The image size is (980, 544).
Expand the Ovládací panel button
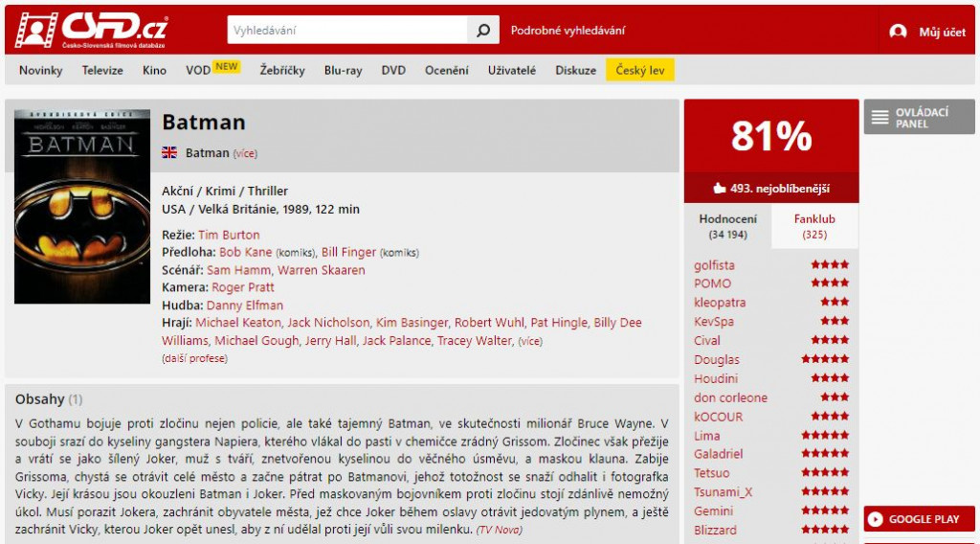click(x=920, y=117)
